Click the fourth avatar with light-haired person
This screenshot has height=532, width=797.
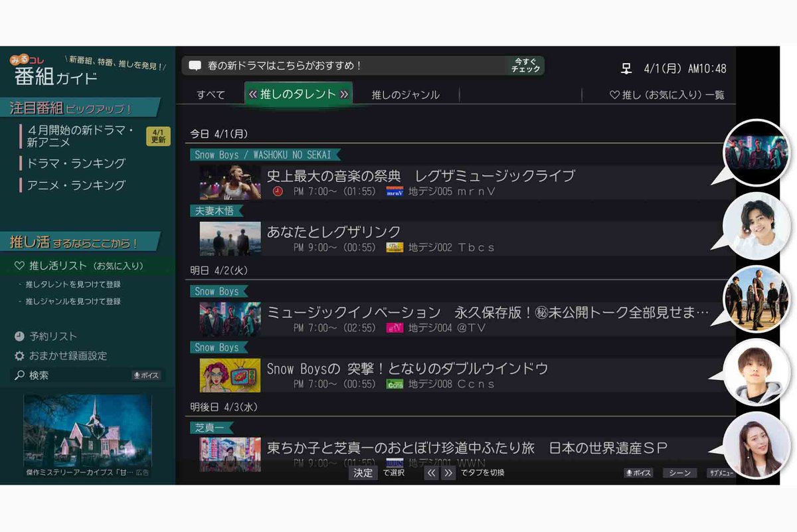pos(756,372)
